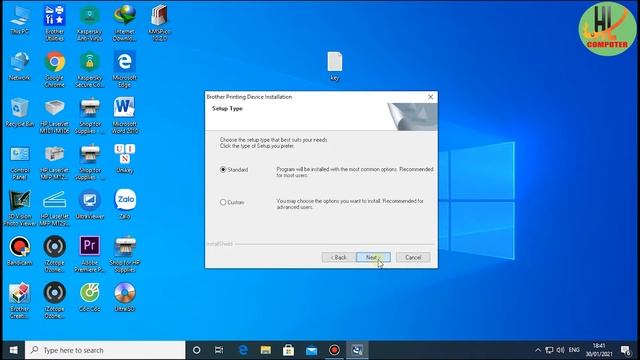Image resolution: width=640 pixels, height=360 pixels.
Task: Open Cortana from the taskbar
Action: tap(196, 350)
